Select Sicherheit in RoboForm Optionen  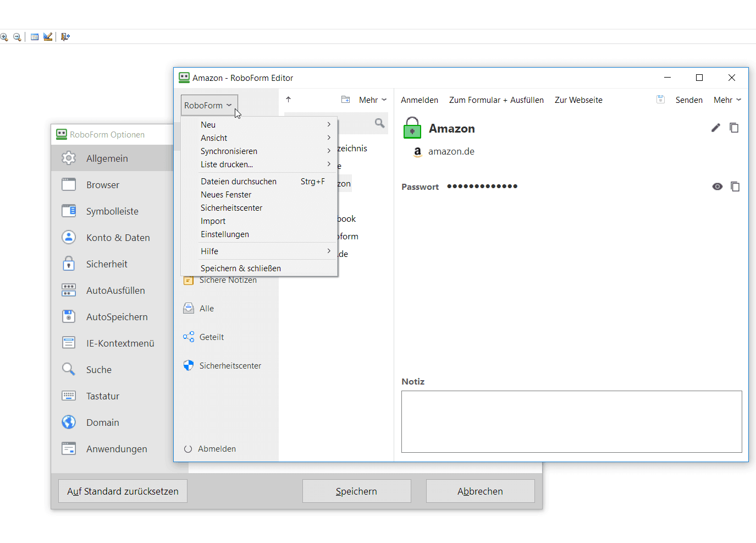click(112, 264)
